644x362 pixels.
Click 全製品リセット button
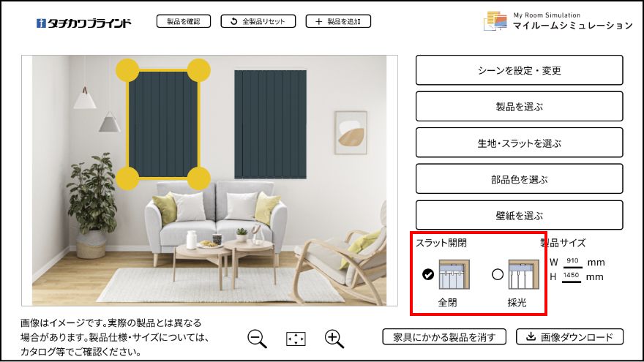258,21
